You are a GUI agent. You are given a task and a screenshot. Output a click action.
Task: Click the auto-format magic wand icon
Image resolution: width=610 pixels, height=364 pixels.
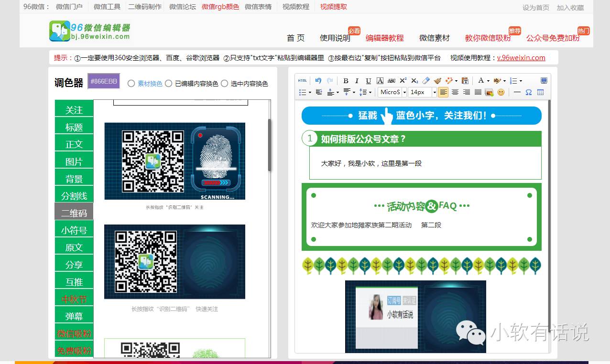[448, 81]
